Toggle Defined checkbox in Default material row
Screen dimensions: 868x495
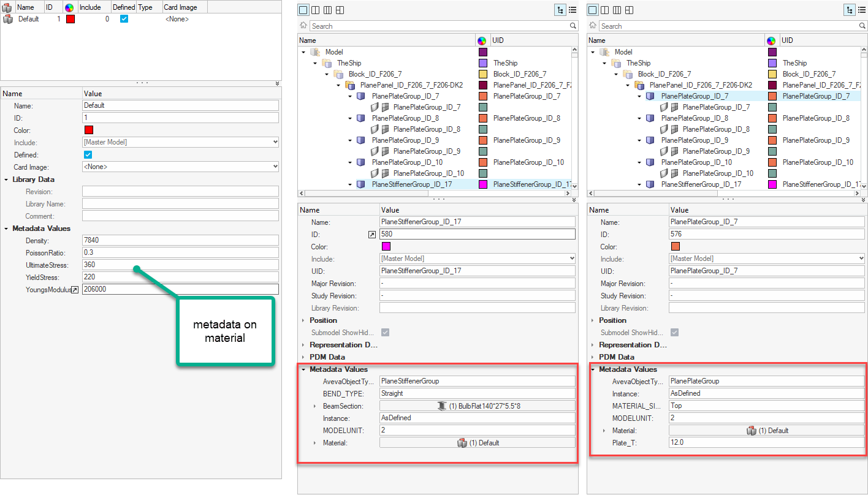point(124,19)
